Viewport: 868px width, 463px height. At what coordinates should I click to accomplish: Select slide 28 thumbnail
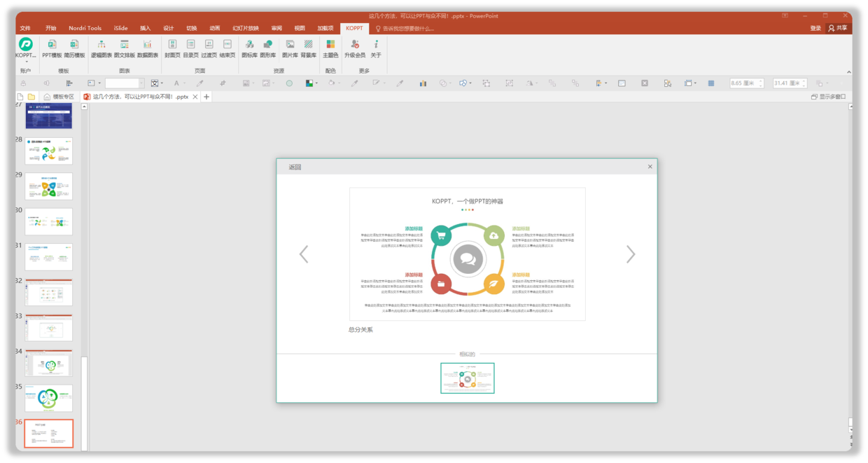pos(49,151)
